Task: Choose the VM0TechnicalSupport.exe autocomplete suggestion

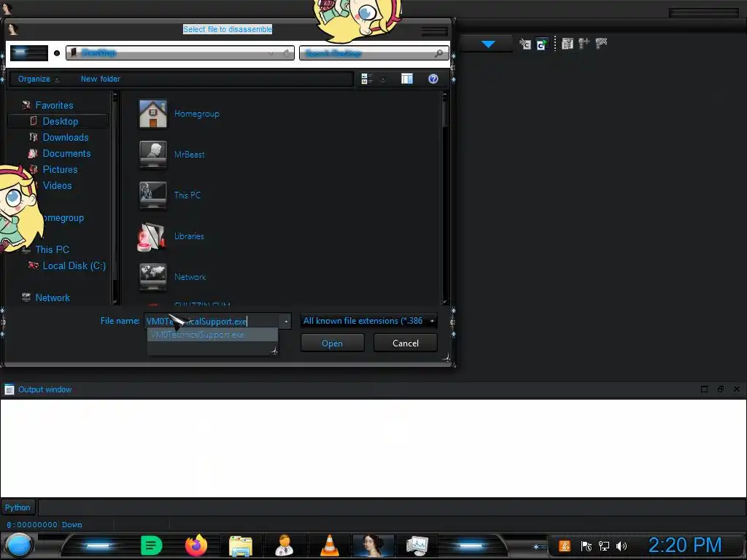Action: 212,335
